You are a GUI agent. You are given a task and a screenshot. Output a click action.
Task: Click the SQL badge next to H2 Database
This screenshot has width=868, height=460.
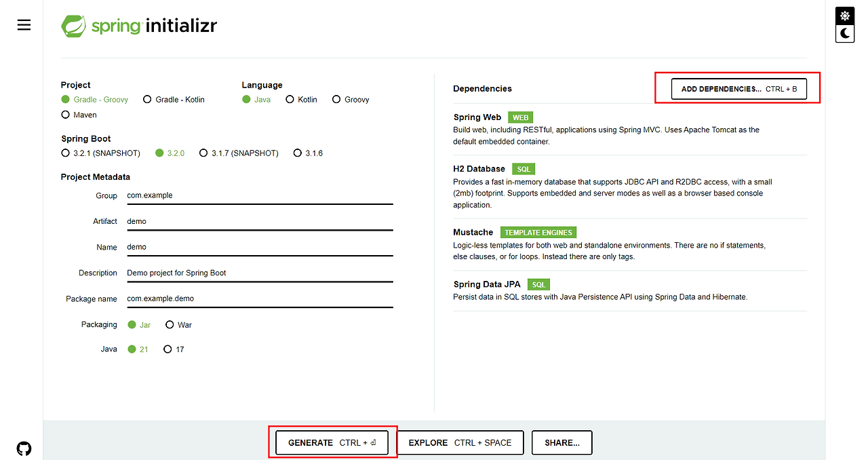coord(524,169)
